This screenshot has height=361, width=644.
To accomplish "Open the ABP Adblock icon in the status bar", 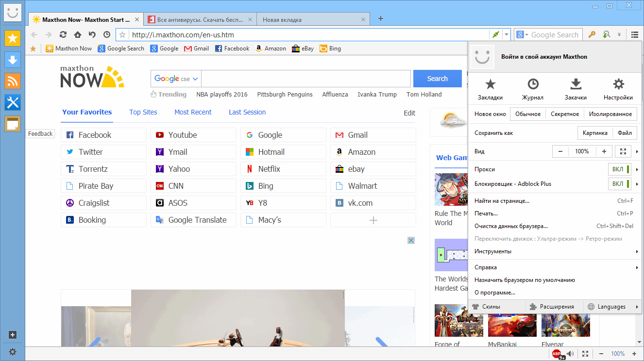I will point(557,354).
